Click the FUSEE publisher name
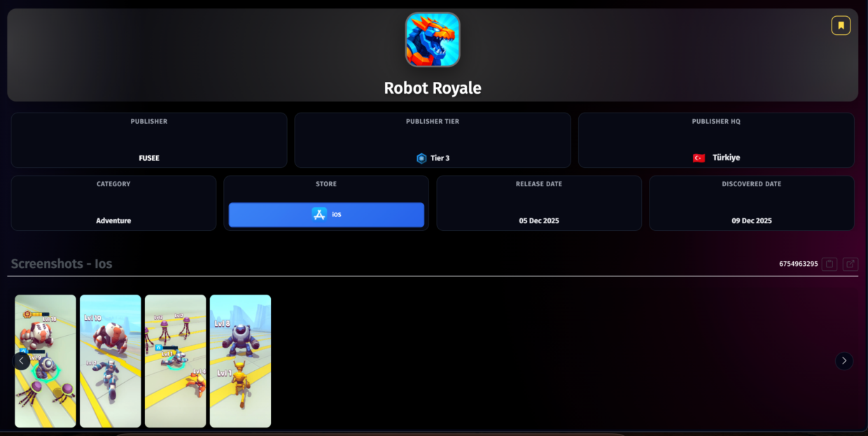Screen dimensions: 868x436 149,158
